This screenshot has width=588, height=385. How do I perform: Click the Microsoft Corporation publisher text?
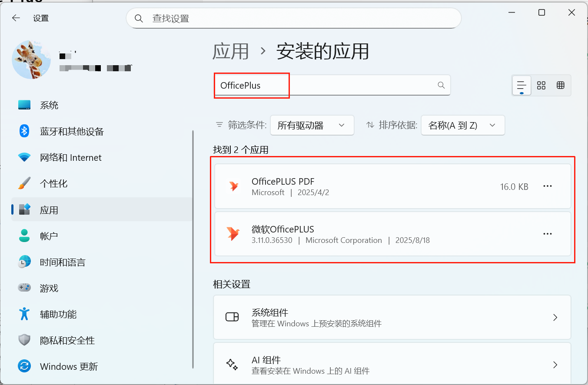[x=344, y=240]
